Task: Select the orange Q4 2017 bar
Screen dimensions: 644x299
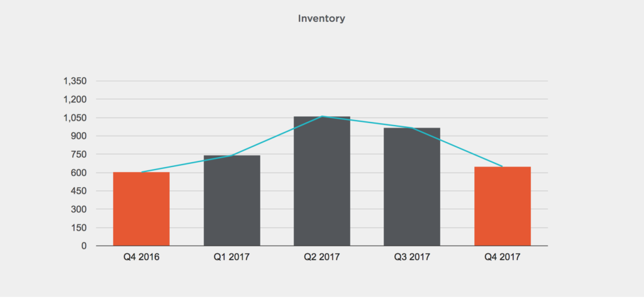Action: (x=502, y=206)
